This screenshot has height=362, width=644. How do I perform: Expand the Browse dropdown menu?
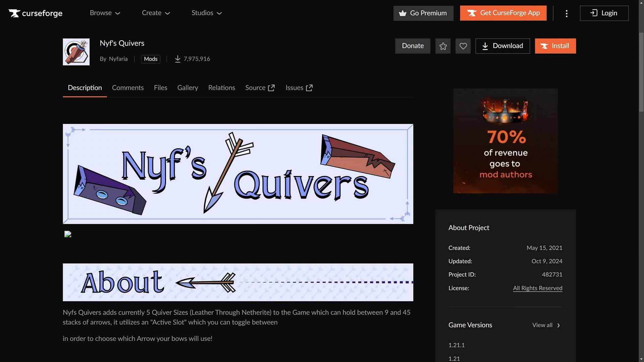coord(105,13)
